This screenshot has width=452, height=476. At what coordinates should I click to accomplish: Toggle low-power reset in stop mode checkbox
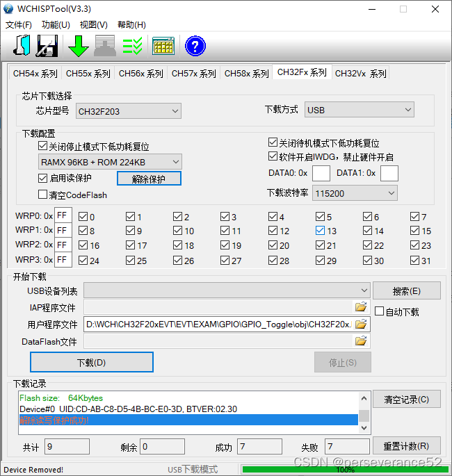(43, 146)
